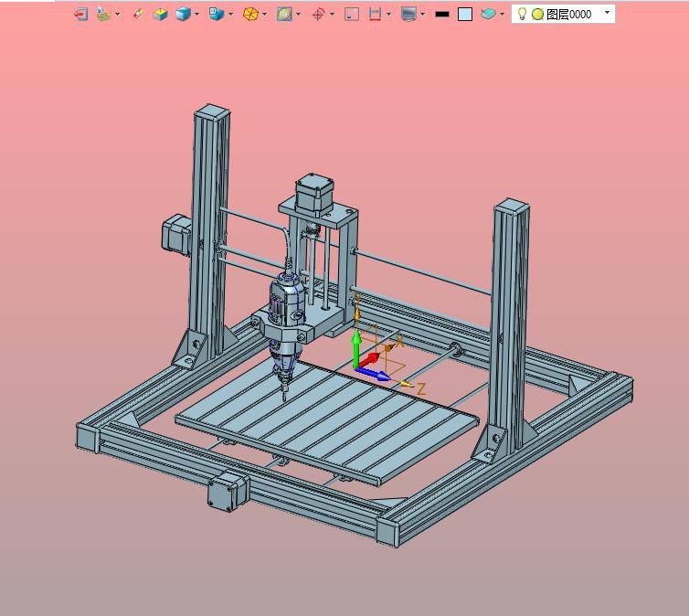The height and width of the screenshot is (616, 689).
Task: Click the gray square window icon
Action: [x=352, y=15]
